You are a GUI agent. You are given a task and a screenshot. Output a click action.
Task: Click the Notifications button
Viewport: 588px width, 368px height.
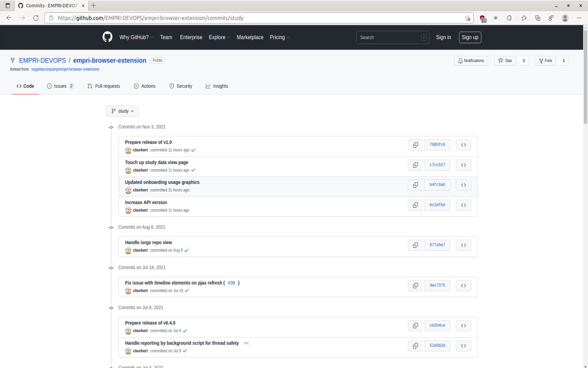click(471, 61)
